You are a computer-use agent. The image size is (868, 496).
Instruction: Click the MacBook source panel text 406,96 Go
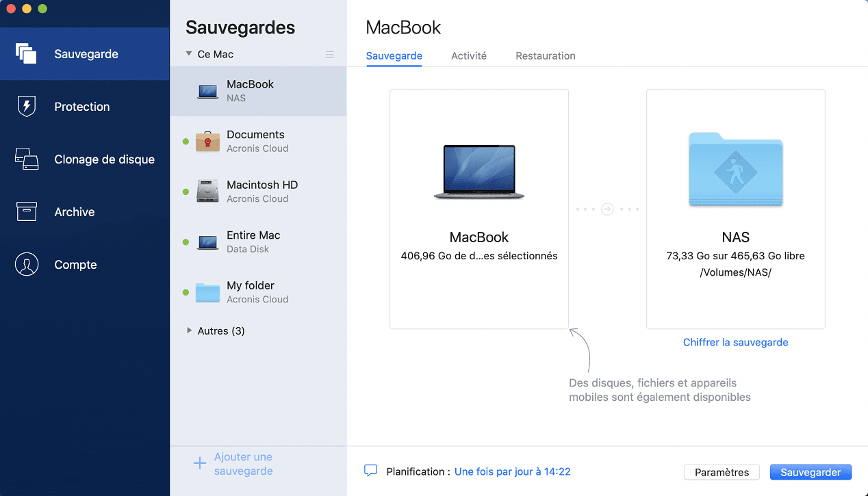[479, 256]
